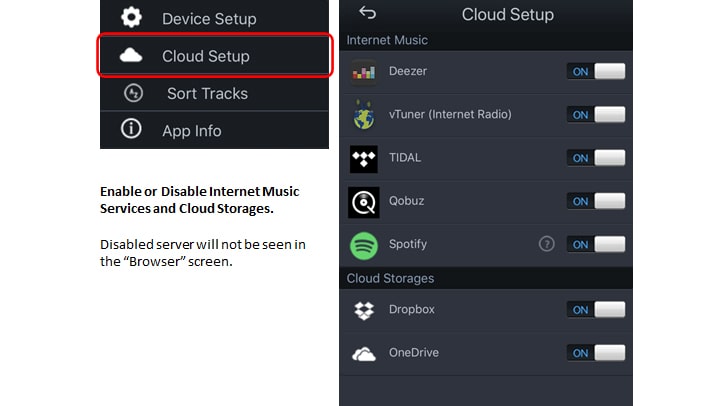The image size is (725, 406).
Task: Switch off the Qobuz toggle
Action: [x=596, y=201]
